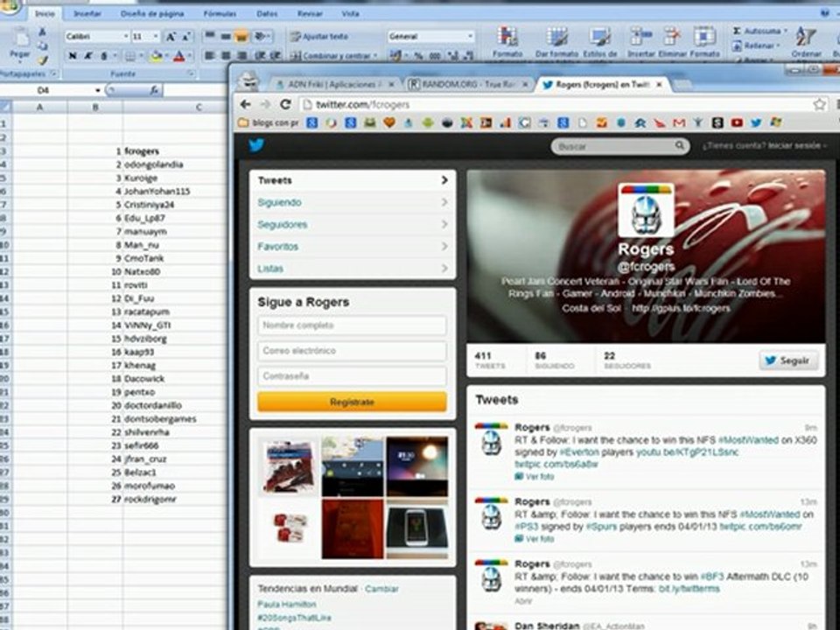The height and width of the screenshot is (630, 840).
Task: Click the Ordenar sort and filter icon
Action: (x=806, y=42)
